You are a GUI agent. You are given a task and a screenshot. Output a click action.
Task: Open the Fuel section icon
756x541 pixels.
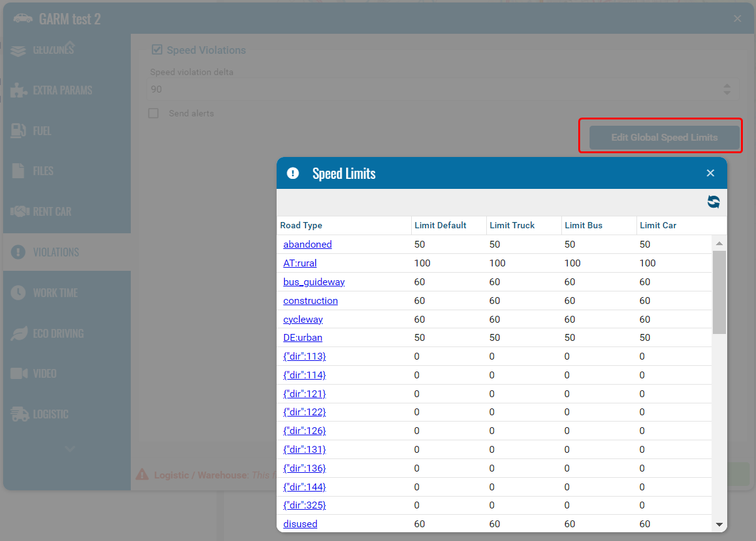19,131
